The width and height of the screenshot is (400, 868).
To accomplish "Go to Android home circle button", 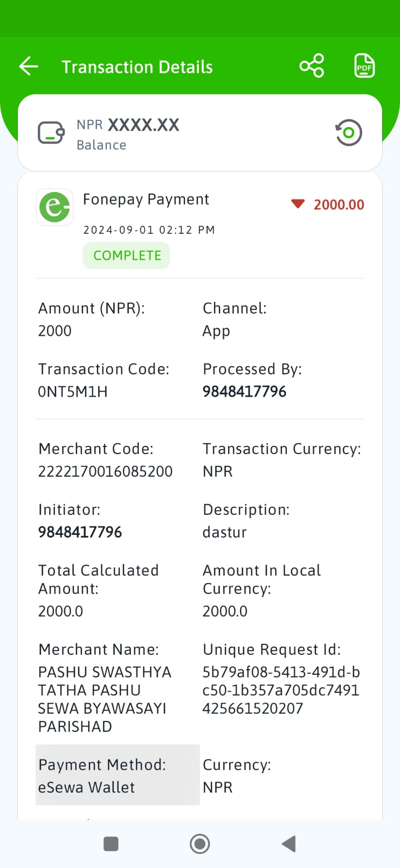I will click(200, 844).
